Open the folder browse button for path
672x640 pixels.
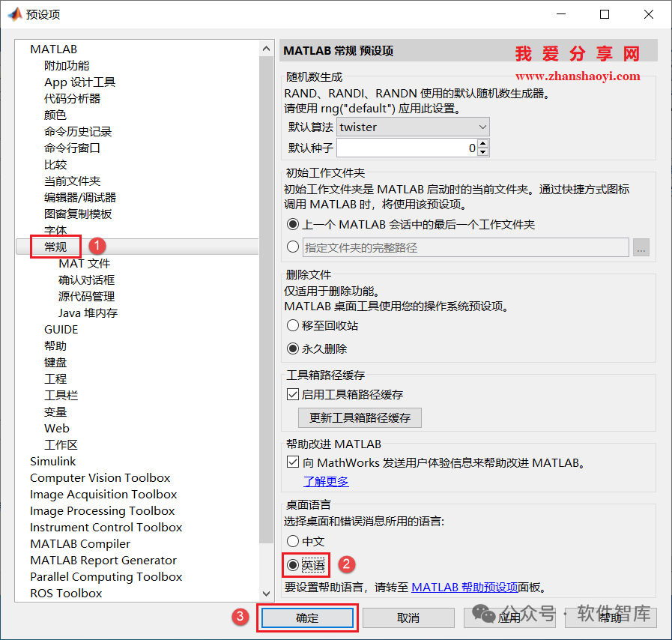[641, 247]
